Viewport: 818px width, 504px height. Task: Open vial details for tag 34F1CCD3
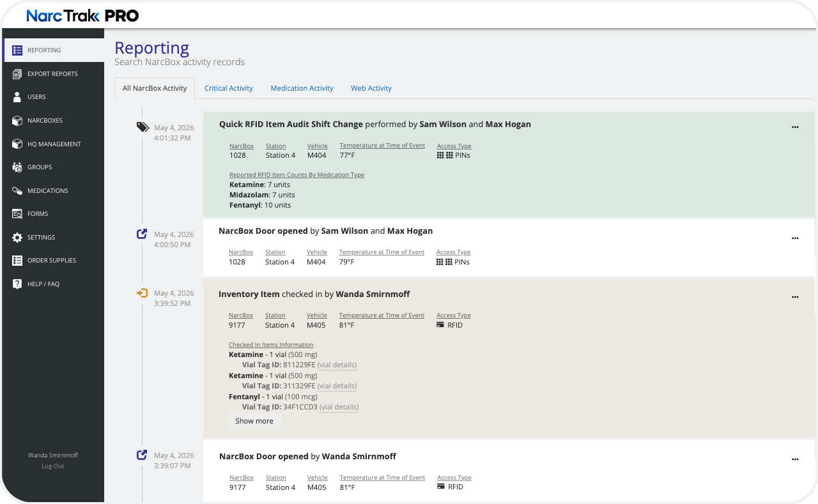point(339,407)
